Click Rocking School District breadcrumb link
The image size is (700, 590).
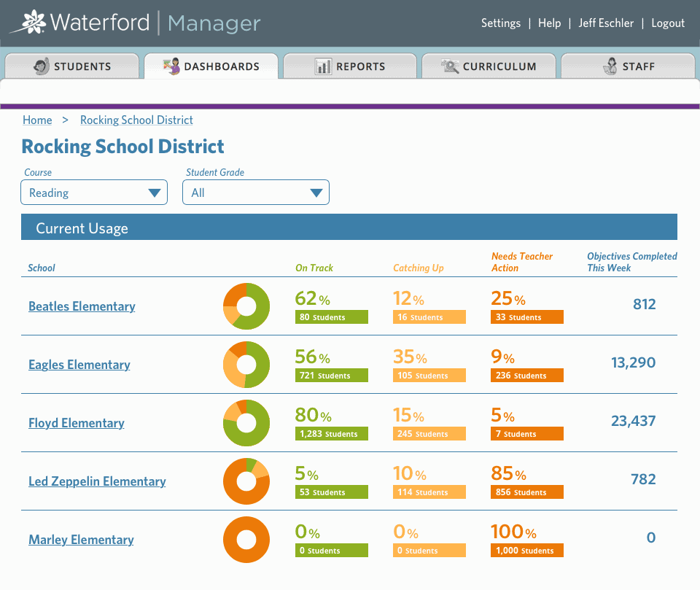coord(136,120)
